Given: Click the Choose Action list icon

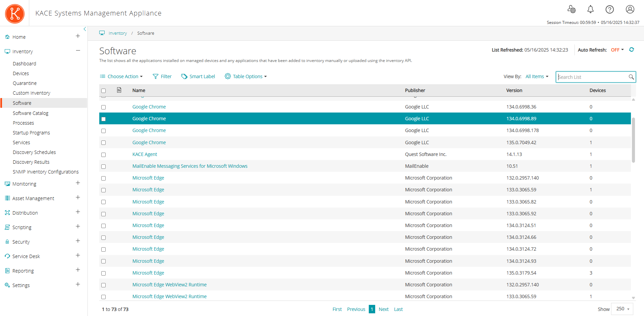Looking at the screenshot, I should (103, 76).
